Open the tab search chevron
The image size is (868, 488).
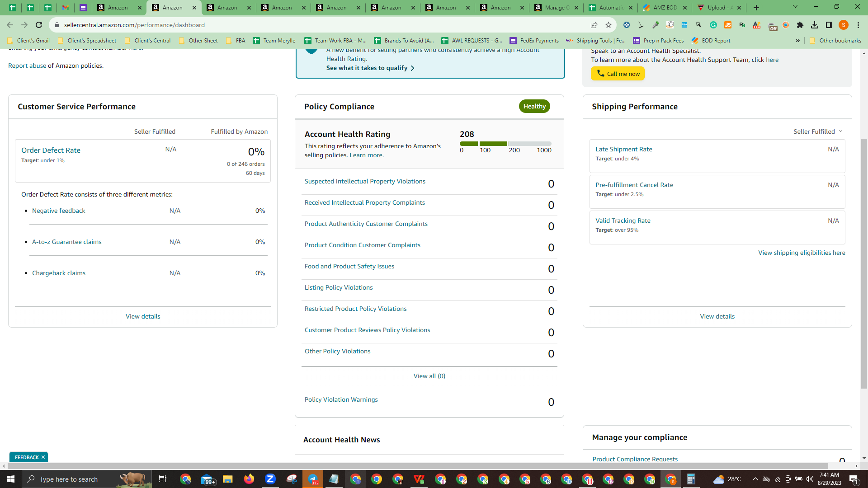click(x=795, y=7)
